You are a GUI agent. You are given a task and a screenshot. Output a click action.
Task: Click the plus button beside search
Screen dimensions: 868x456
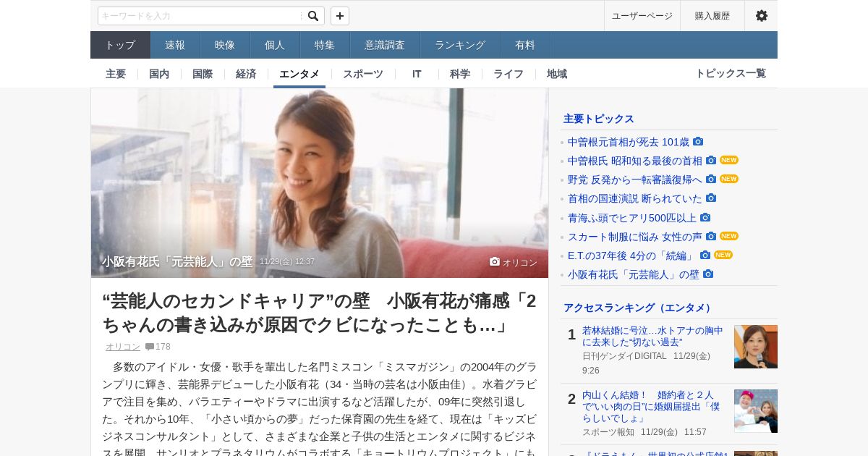[340, 16]
